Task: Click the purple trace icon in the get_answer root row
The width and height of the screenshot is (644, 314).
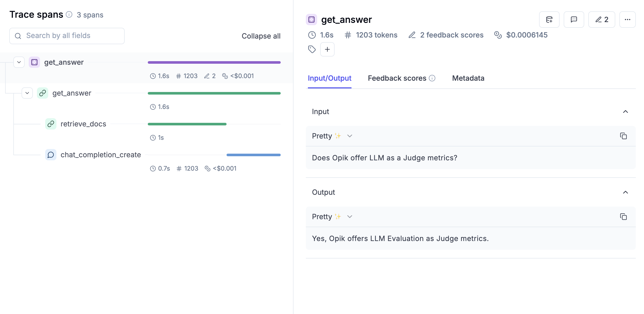Action: (34, 62)
